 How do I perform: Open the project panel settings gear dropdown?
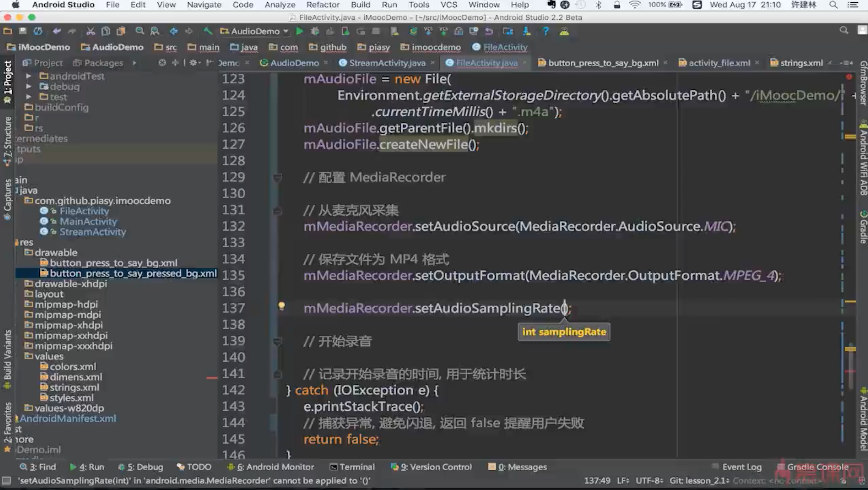coord(194,63)
